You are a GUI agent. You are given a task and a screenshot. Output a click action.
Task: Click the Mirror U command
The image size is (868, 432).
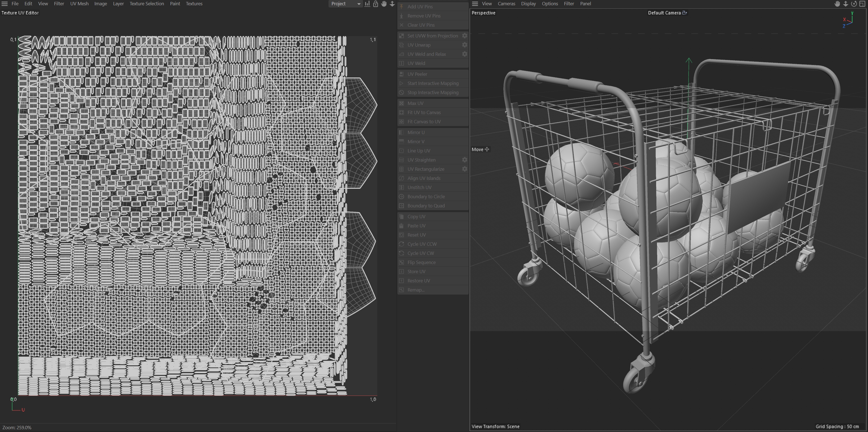pyautogui.click(x=416, y=132)
